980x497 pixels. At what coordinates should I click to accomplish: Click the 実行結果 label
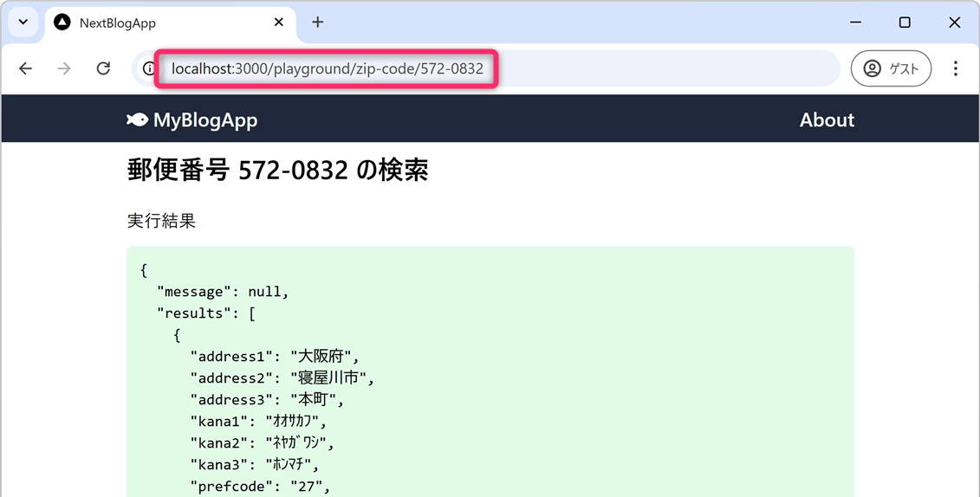point(161,221)
